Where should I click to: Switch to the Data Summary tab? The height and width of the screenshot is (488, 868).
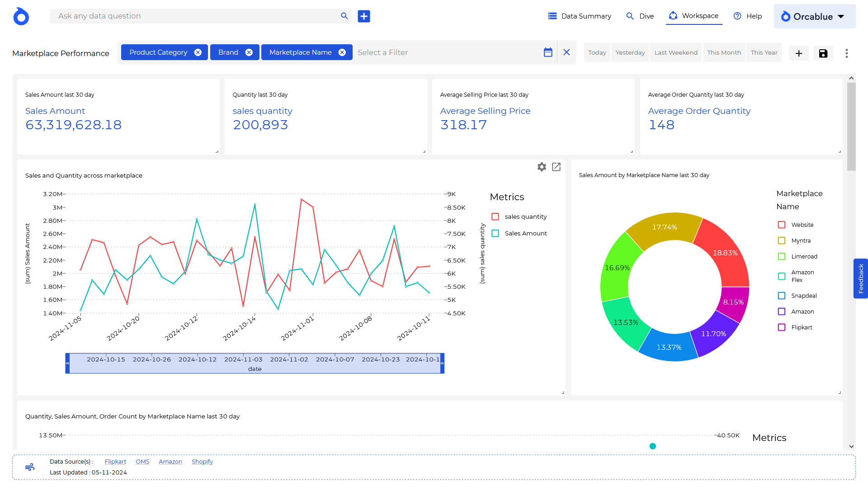pos(580,16)
